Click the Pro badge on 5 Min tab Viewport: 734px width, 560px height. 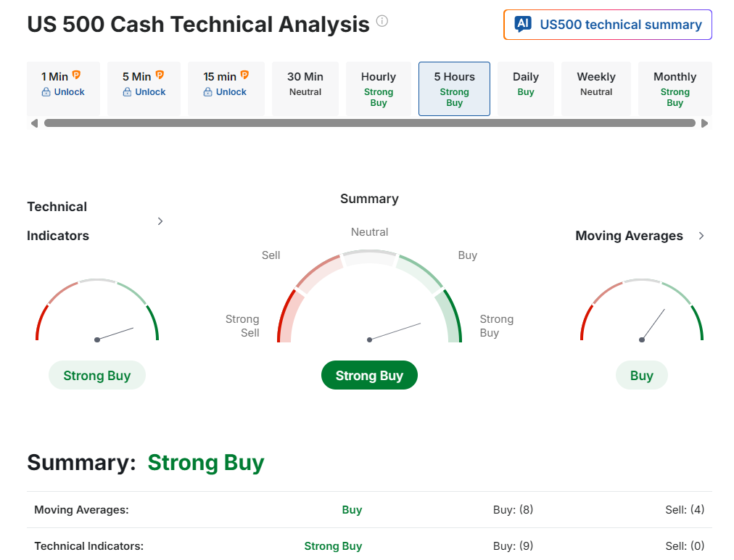pos(160,75)
